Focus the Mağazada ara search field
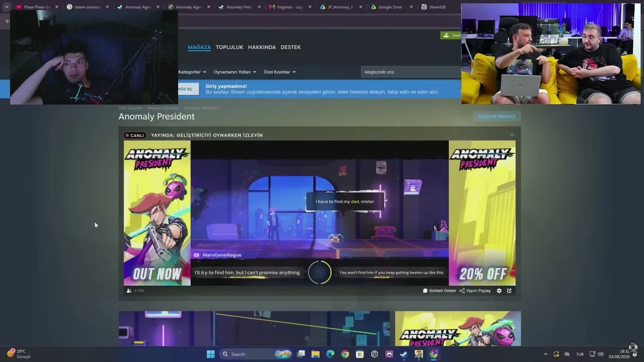This screenshot has width=644, height=362. click(x=411, y=72)
